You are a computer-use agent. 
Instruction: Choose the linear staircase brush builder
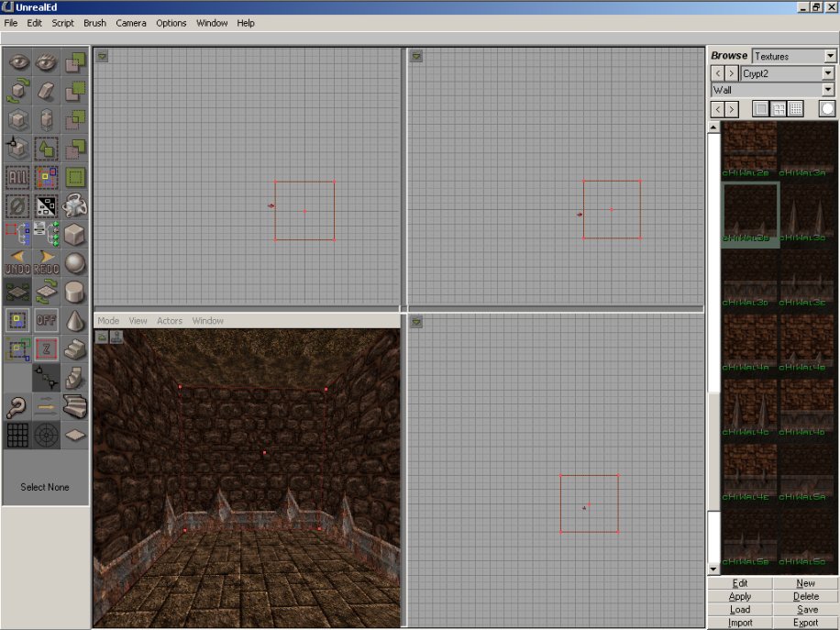tap(74, 349)
